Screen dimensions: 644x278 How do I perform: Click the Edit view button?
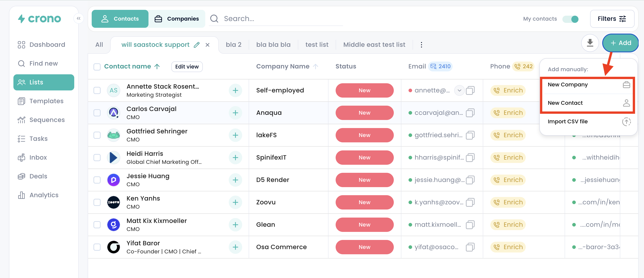tap(187, 66)
